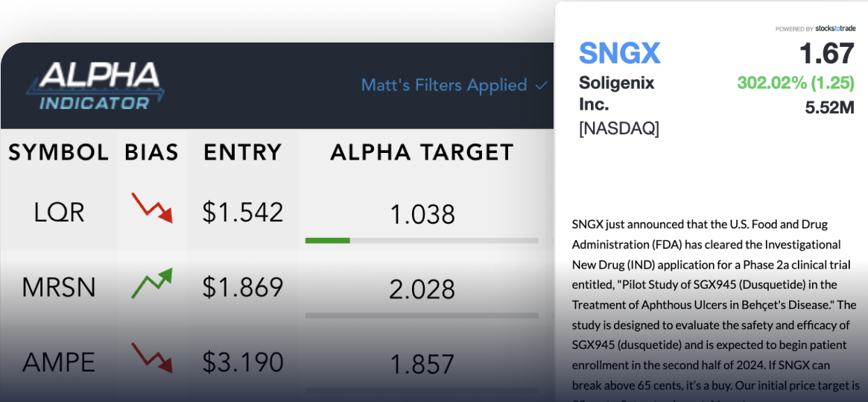Click the Soligenix Inc. company name
This screenshot has height=402, width=868.
pyautogui.click(x=616, y=92)
